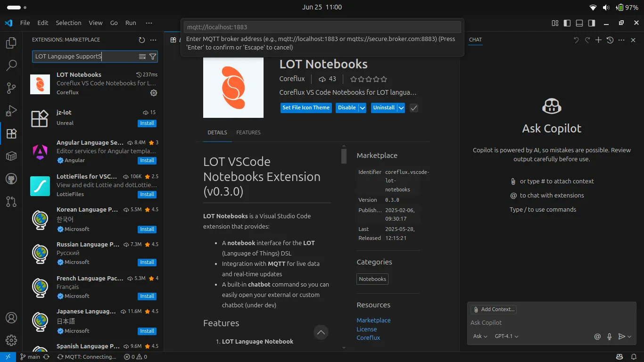The height and width of the screenshot is (362, 644).
Task: Open the gear menu on LOT Notebooks entry
Action: (154, 93)
